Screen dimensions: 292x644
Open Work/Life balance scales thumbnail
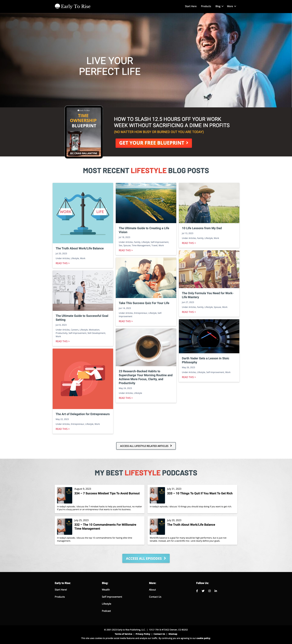click(x=83, y=213)
